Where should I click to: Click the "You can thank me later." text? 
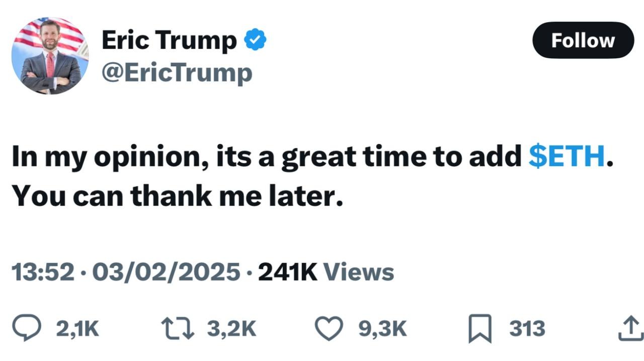177,196
